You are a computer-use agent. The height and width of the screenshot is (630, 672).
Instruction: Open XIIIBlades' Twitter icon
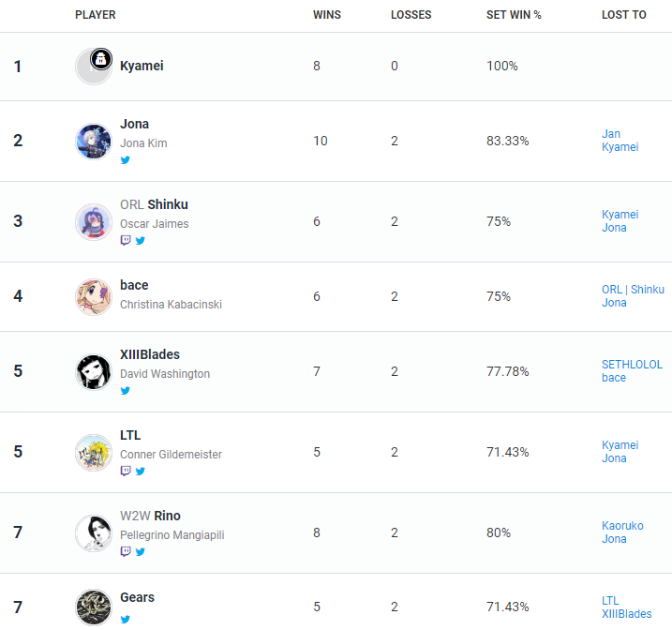pyautogui.click(x=126, y=391)
